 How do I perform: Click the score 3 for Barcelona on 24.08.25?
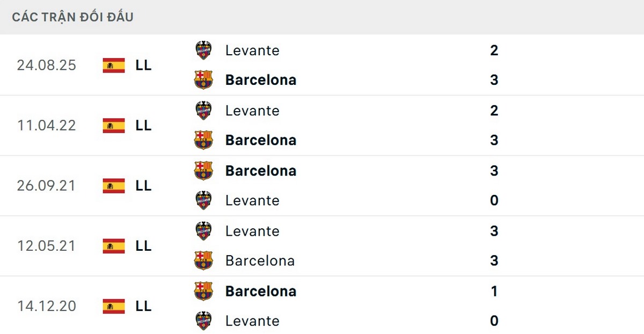point(494,79)
